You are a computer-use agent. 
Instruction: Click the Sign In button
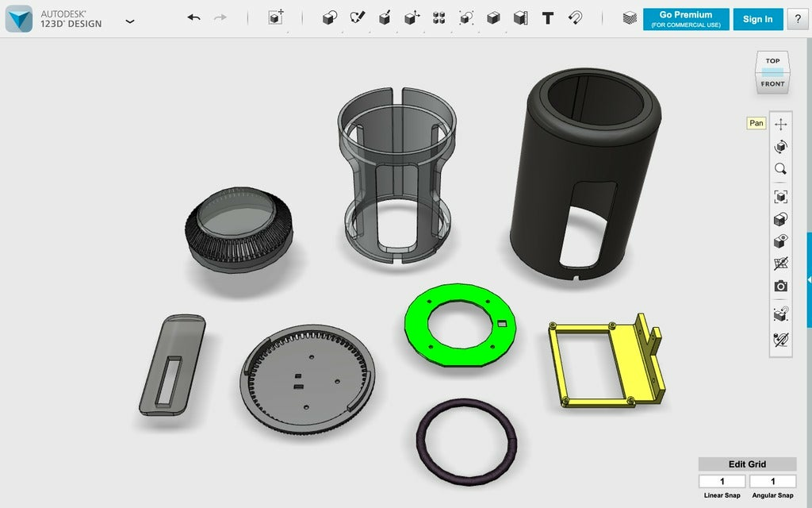point(757,19)
